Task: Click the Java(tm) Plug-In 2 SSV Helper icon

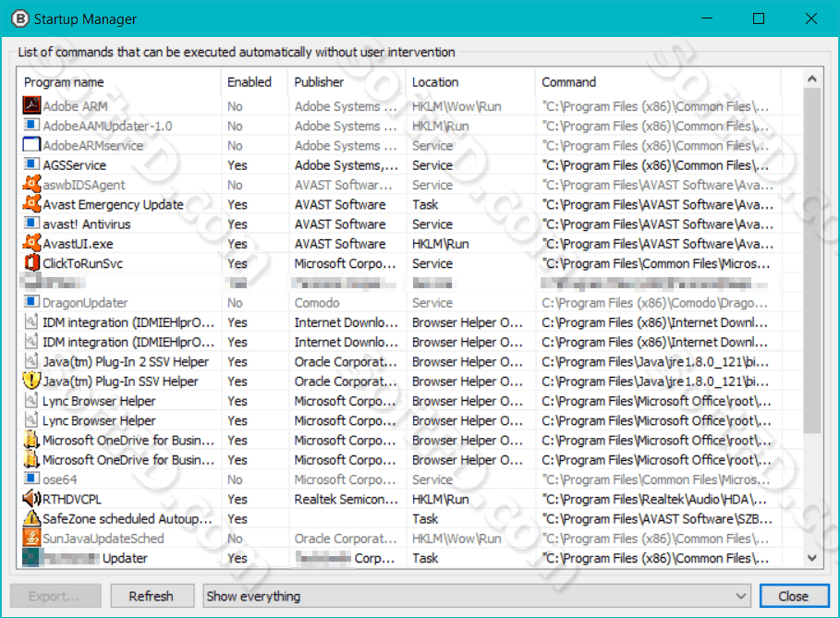Action: (31, 361)
